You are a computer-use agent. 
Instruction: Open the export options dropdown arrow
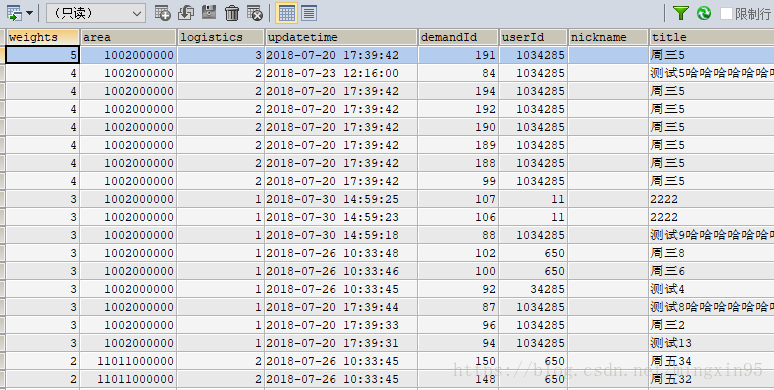[x=29, y=13]
